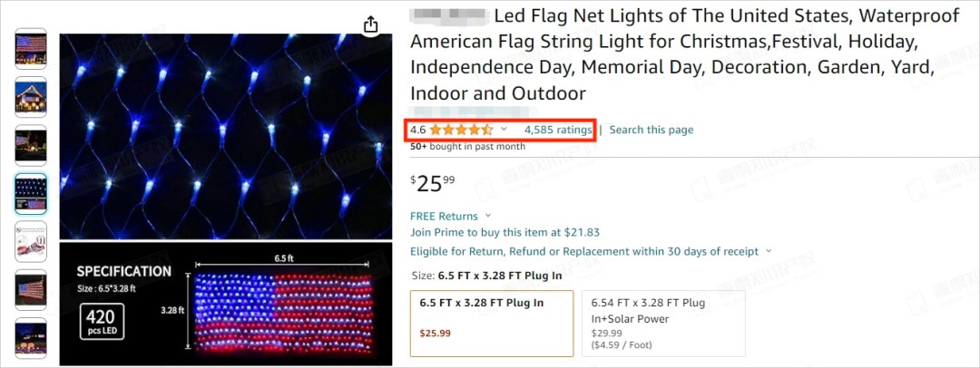Click the main blue net lights image
The image size is (980, 368).
coord(226,136)
